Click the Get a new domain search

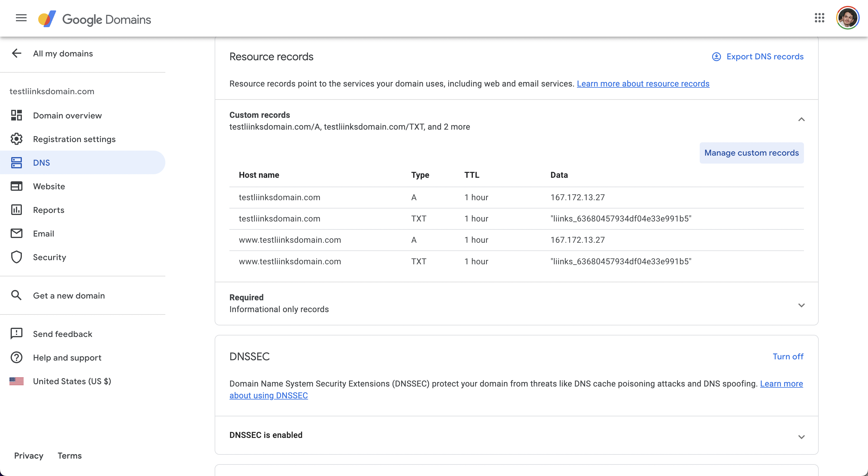(x=69, y=296)
